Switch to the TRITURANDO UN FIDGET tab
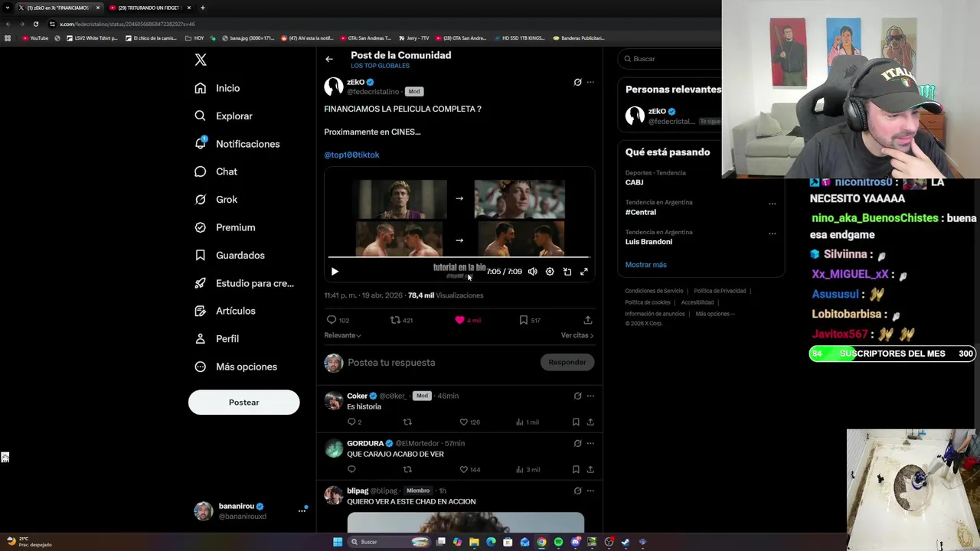980x551 pixels. coord(149,8)
